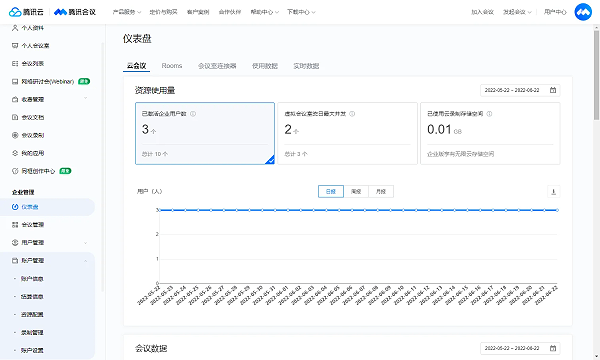Open 个人资料 via its person icon
Screen dimensions: 600x360
[15, 28]
